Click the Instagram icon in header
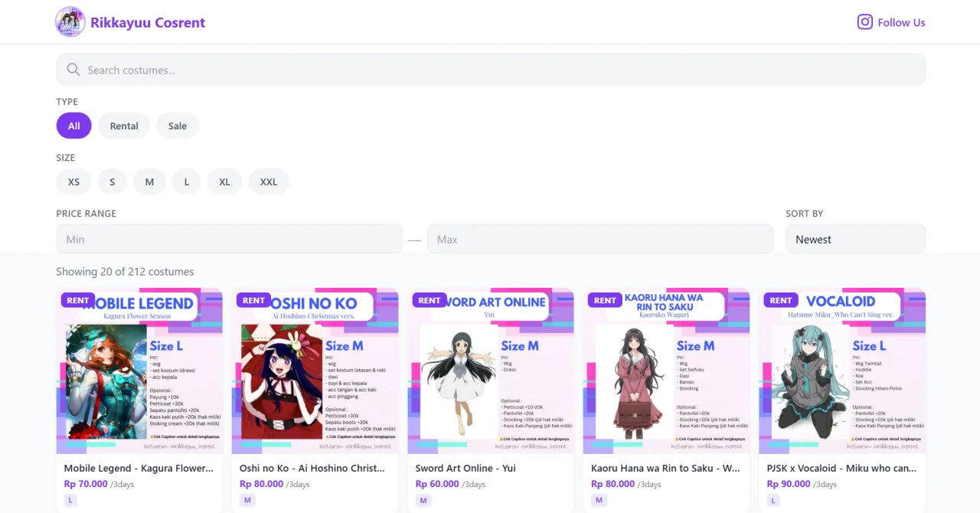This screenshot has height=513, width=980. 864,22
